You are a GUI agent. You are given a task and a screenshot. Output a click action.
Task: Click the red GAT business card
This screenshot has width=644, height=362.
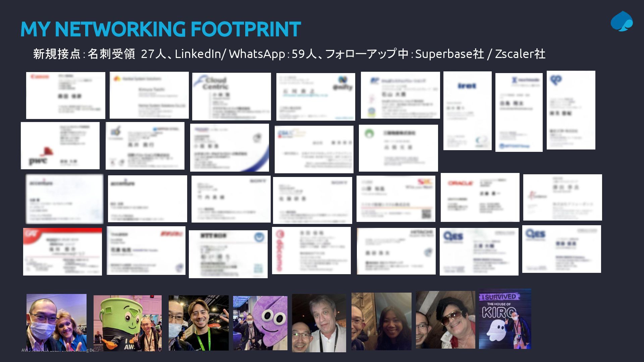[x=62, y=251]
